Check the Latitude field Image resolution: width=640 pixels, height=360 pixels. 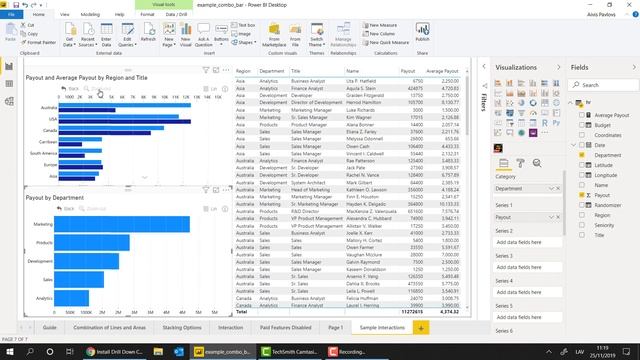[x=582, y=165]
